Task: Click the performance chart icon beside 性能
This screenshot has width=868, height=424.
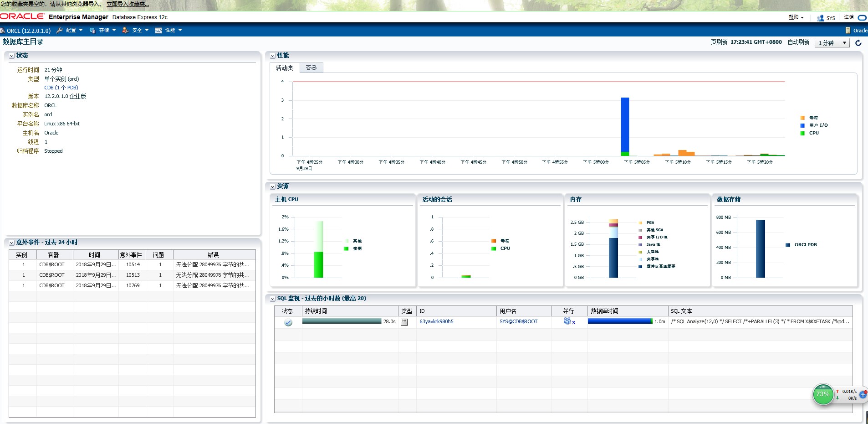Action: click(x=158, y=31)
